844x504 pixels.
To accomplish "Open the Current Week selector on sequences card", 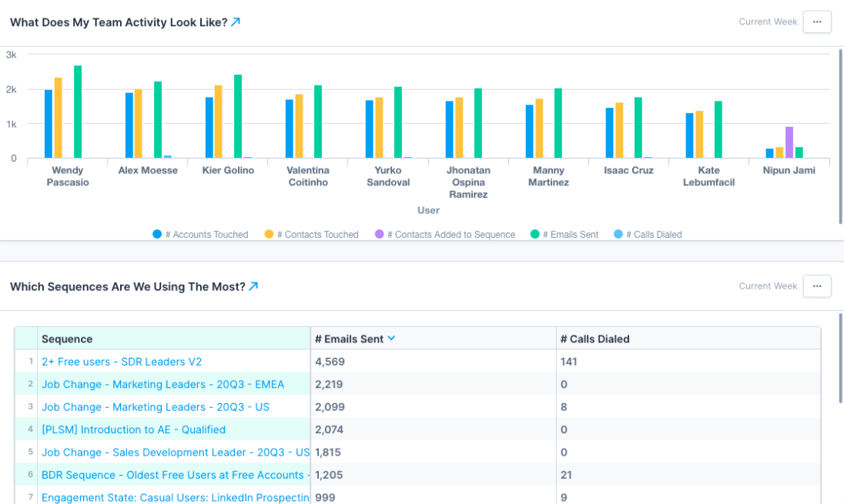I will [768, 285].
